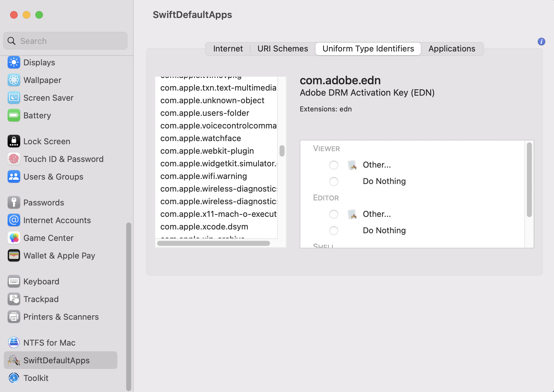
Task: Click the green full-screen button
Action: point(39,15)
